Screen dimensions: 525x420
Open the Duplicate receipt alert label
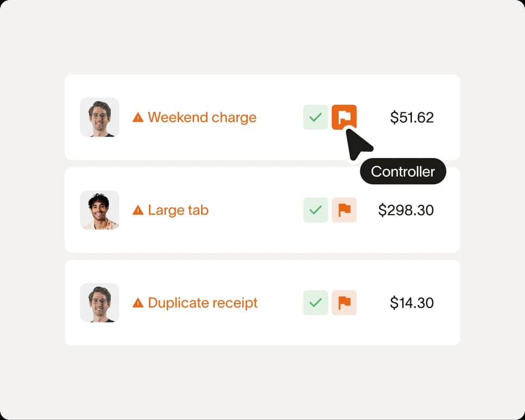203,303
